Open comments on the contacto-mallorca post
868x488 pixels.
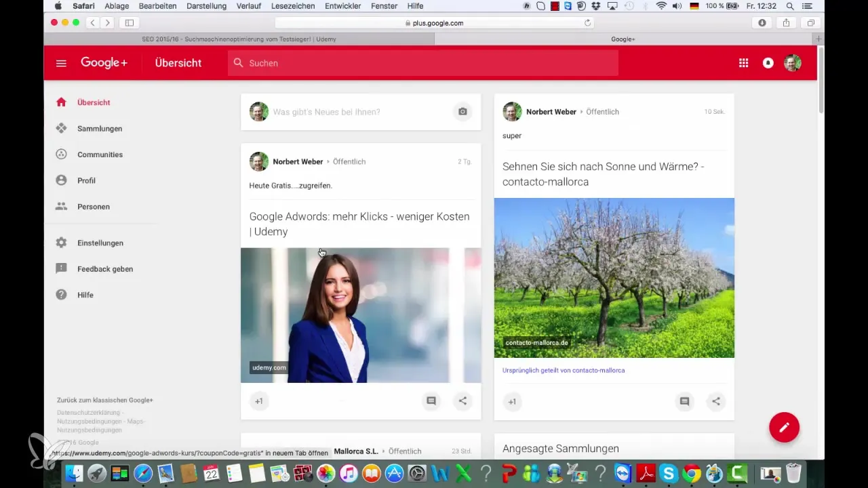coord(684,401)
